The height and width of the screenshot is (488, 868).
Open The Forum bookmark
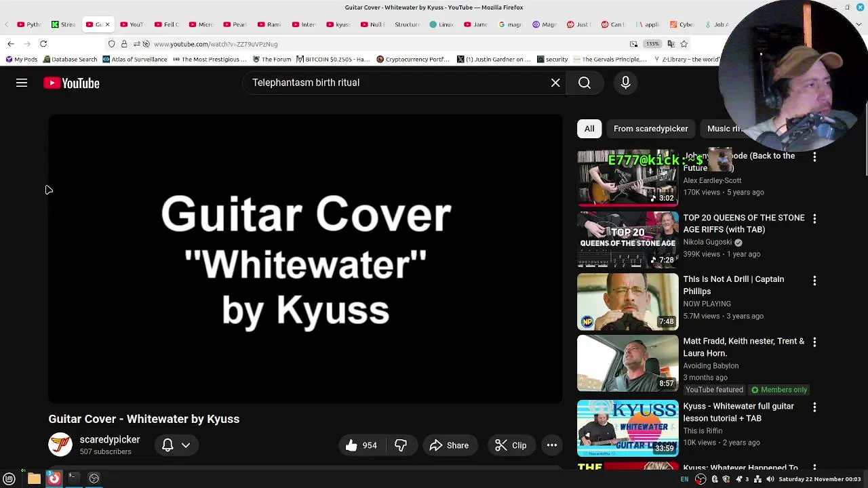point(271,60)
